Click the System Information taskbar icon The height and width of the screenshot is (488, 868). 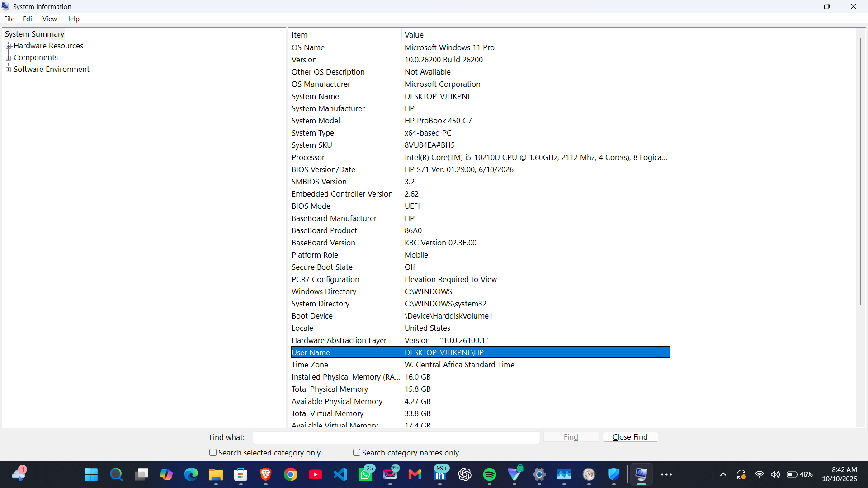click(x=641, y=474)
